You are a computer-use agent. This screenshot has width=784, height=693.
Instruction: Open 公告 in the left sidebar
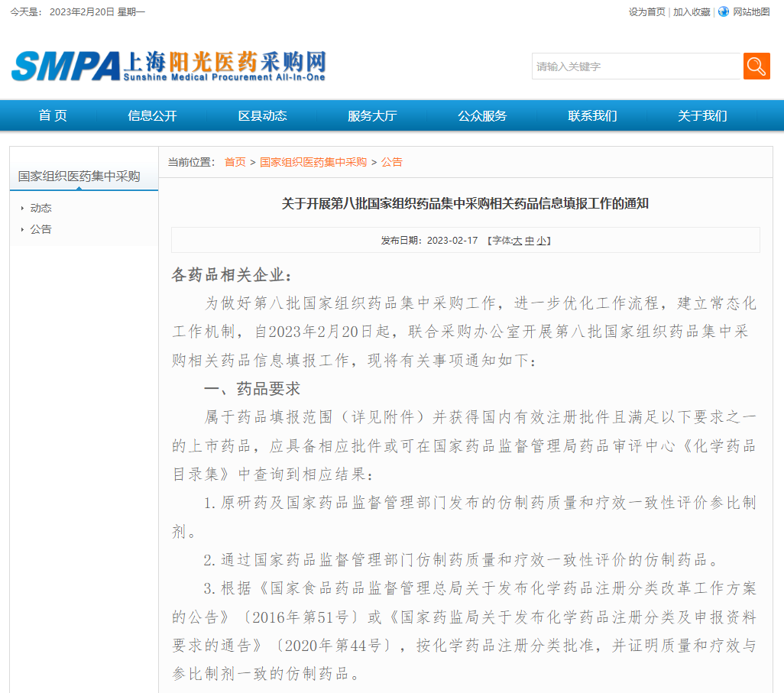pyautogui.click(x=41, y=229)
